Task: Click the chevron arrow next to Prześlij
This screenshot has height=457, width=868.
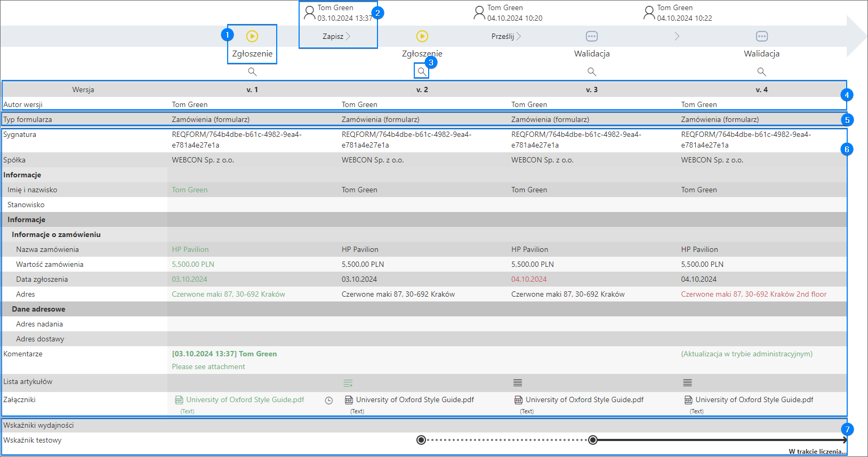Action: point(518,36)
